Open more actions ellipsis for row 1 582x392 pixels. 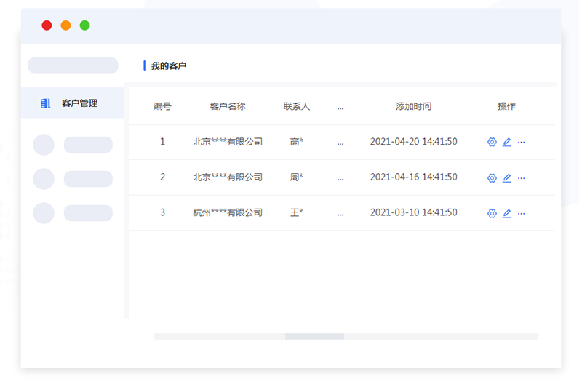[521, 143]
